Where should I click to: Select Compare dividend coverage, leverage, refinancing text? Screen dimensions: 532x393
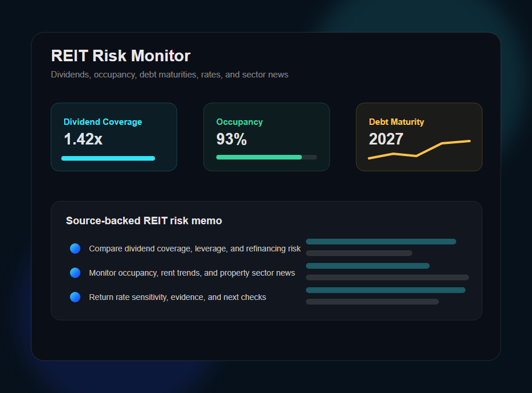pyautogui.click(x=195, y=249)
